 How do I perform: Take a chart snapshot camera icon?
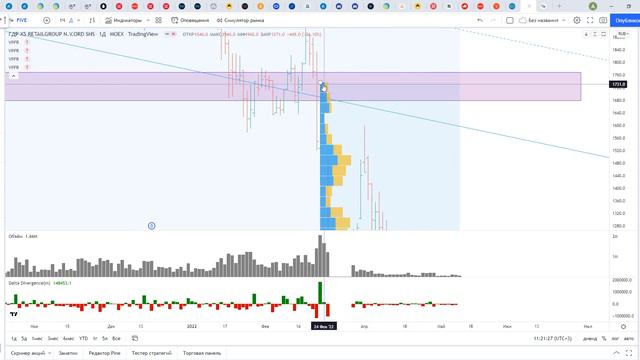[x=603, y=20]
